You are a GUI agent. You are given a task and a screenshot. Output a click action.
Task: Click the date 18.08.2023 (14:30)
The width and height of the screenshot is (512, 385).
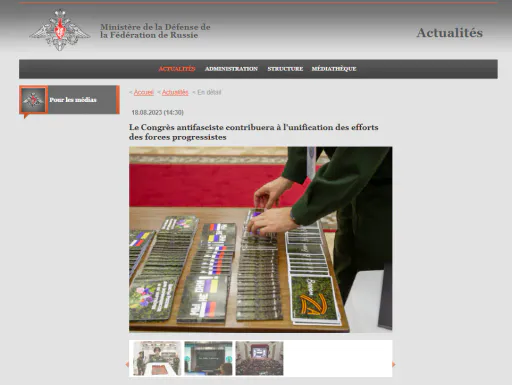pyautogui.click(x=158, y=112)
